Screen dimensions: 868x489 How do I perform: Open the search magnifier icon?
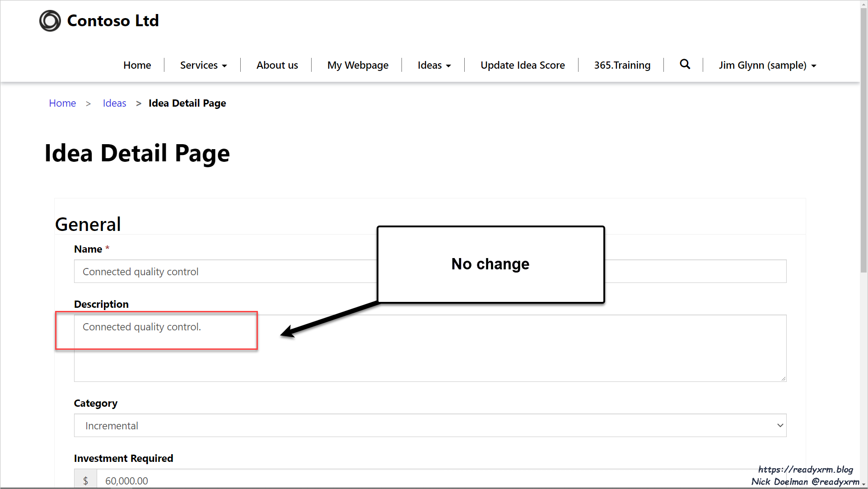click(x=685, y=64)
